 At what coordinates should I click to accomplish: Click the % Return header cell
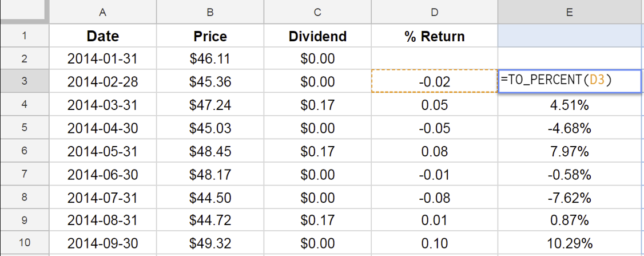point(435,36)
